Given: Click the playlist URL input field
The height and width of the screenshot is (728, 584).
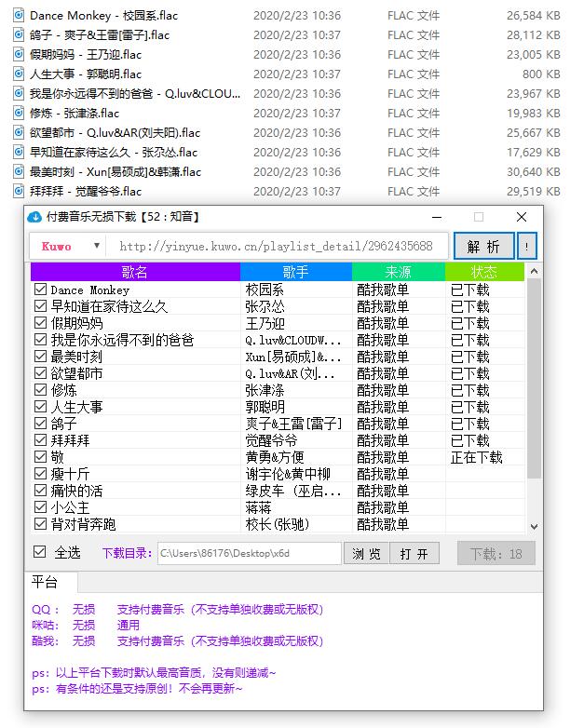Looking at the screenshot, I should click(277, 247).
